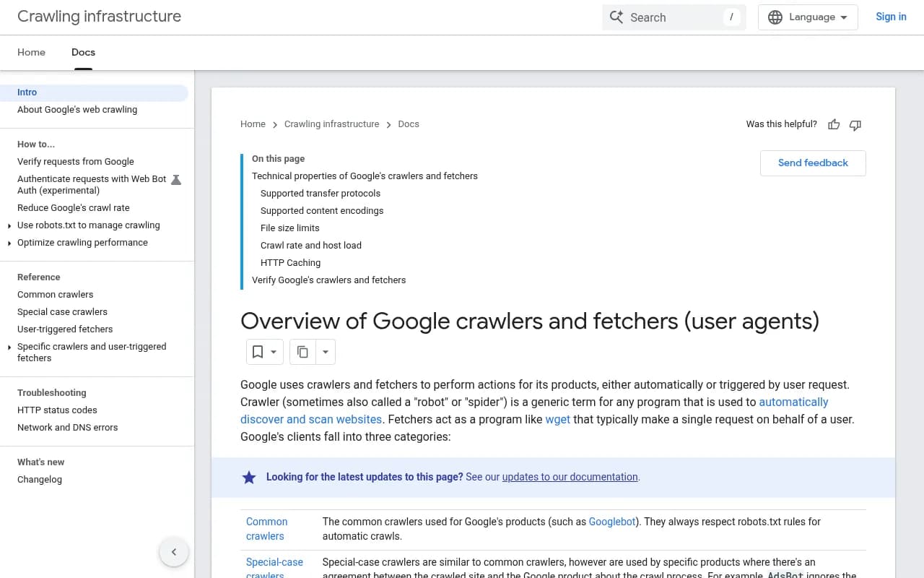924x578 pixels.
Task: Focus the Search input field
Action: point(674,17)
